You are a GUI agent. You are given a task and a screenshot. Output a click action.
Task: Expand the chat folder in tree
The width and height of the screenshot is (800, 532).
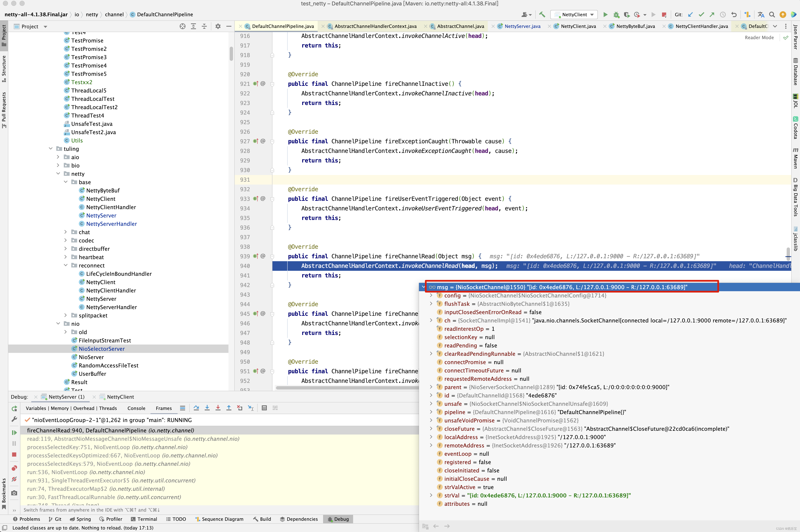pyautogui.click(x=65, y=232)
